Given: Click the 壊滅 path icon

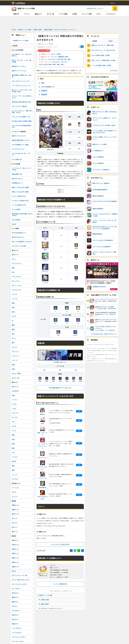Looking at the screenshot, I should click(40, 378).
